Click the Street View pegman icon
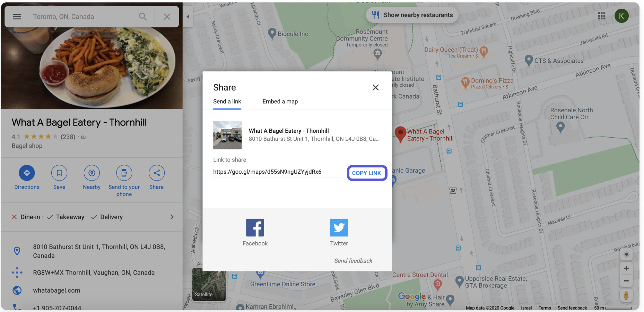Viewport: 644px width, 312px height. pyautogui.click(x=626, y=296)
